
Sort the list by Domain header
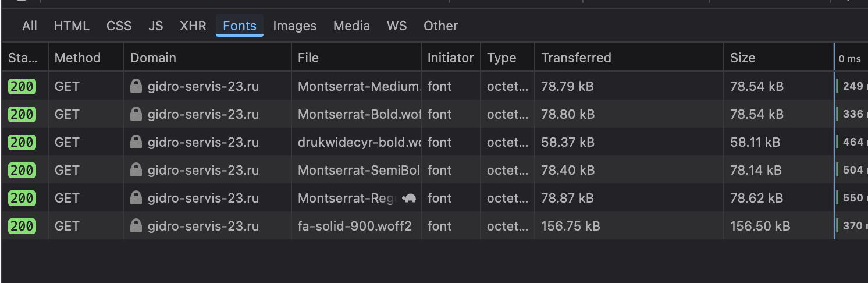coord(153,58)
